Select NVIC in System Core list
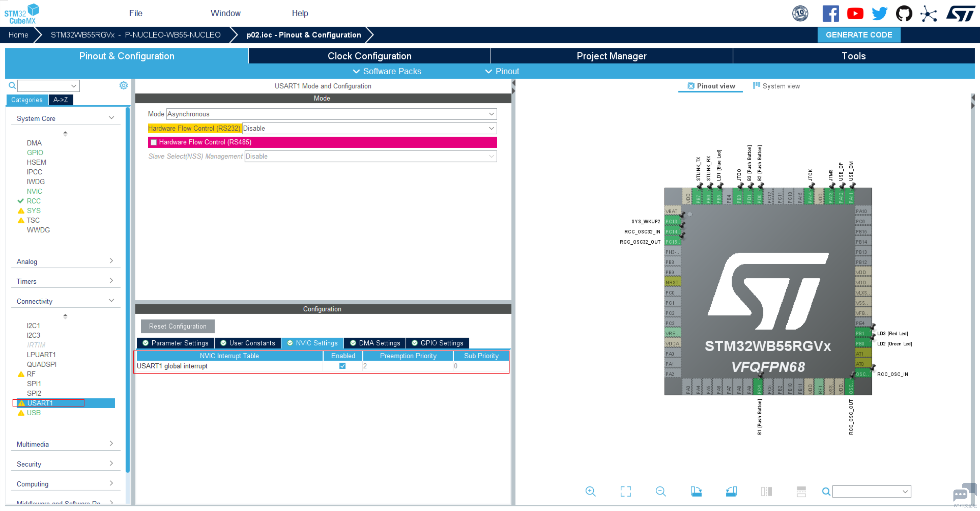This screenshot has height=511, width=980. point(34,191)
